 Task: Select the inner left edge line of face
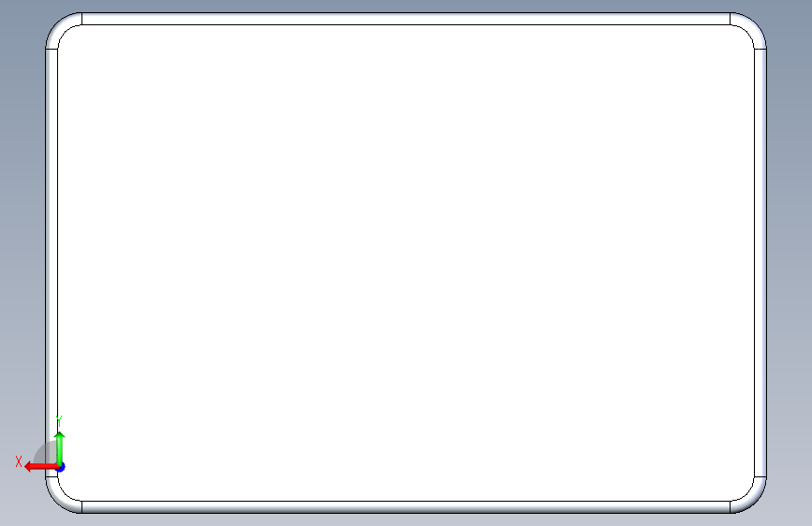click(x=57, y=263)
